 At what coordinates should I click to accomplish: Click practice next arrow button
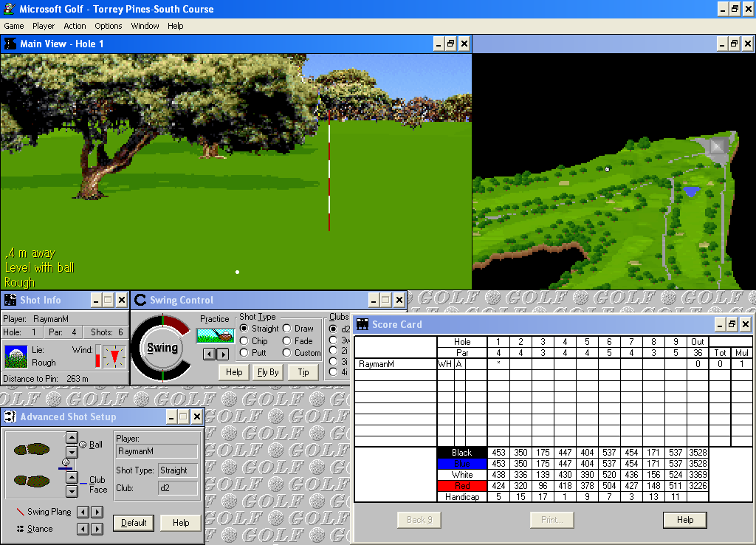(222, 354)
